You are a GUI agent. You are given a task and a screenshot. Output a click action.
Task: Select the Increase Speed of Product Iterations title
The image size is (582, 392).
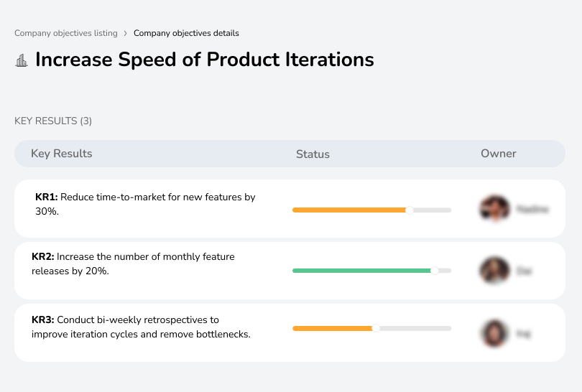pyautogui.click(x=205, y=60)
